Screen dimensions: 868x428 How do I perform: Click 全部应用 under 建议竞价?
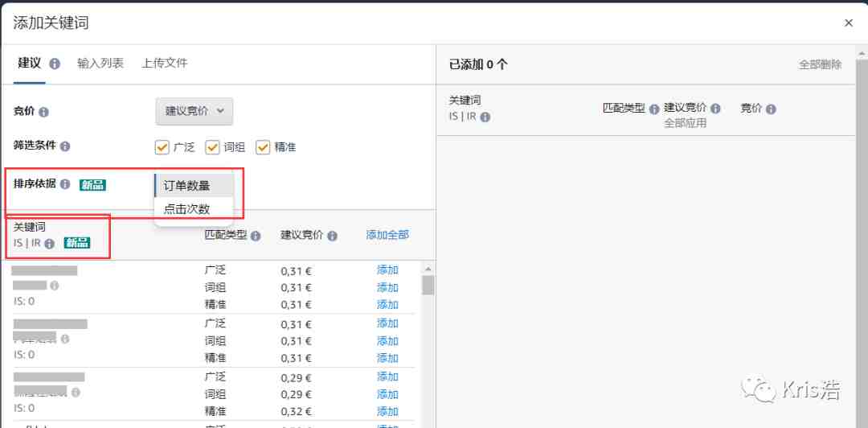686,123
